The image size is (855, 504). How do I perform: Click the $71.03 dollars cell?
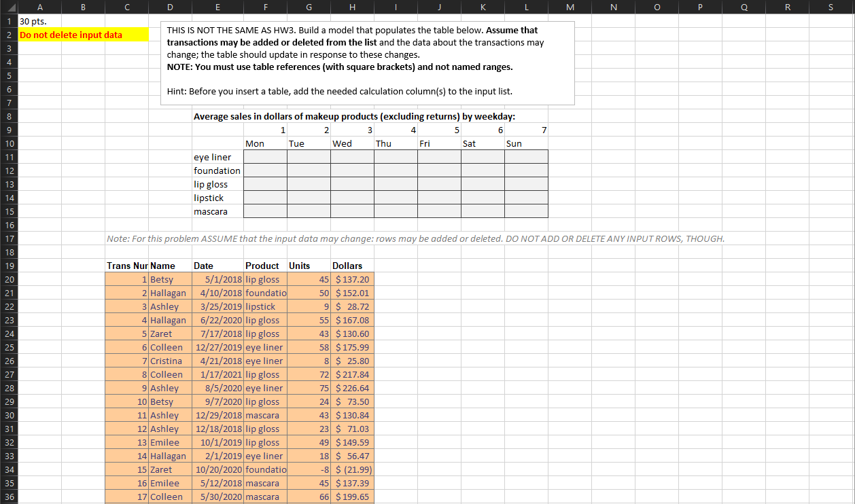tap(352, 429)
